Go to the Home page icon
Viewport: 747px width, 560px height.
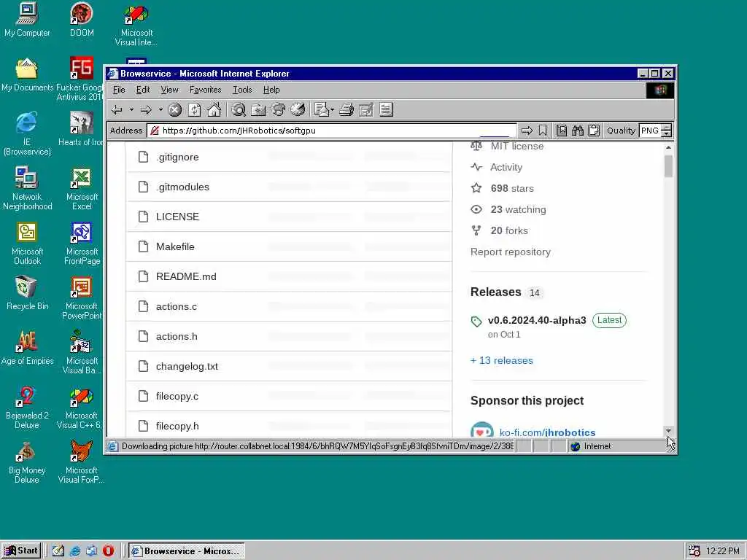click(214, 110)
